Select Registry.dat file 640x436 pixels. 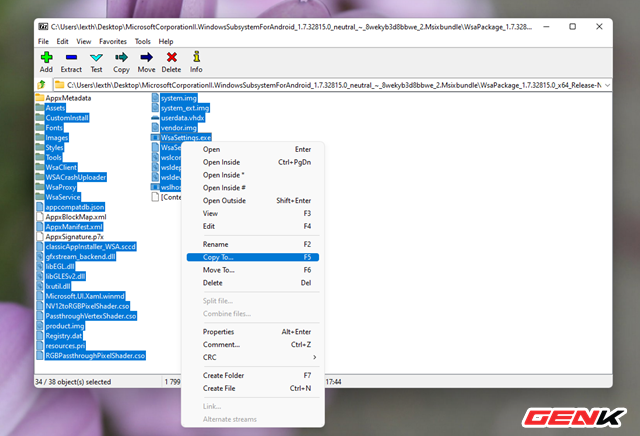pyautogui.click(x=64, y=336)
